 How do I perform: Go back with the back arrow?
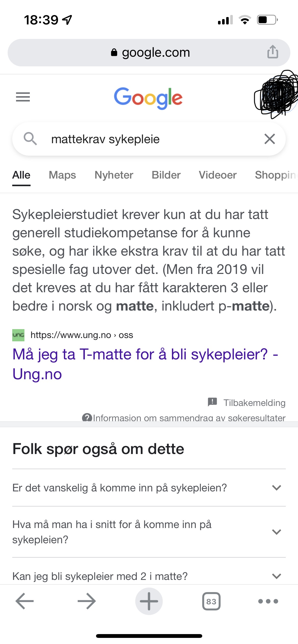click(24, 601)
